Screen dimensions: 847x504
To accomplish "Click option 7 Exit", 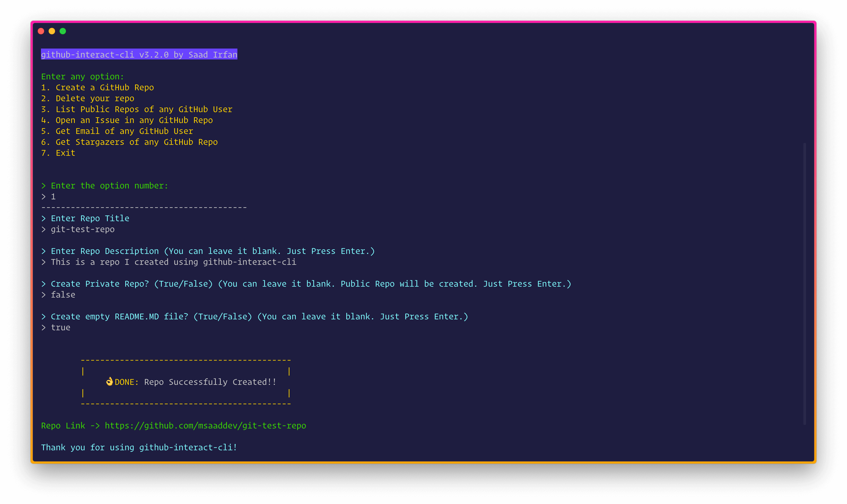I will click(58, 153).
